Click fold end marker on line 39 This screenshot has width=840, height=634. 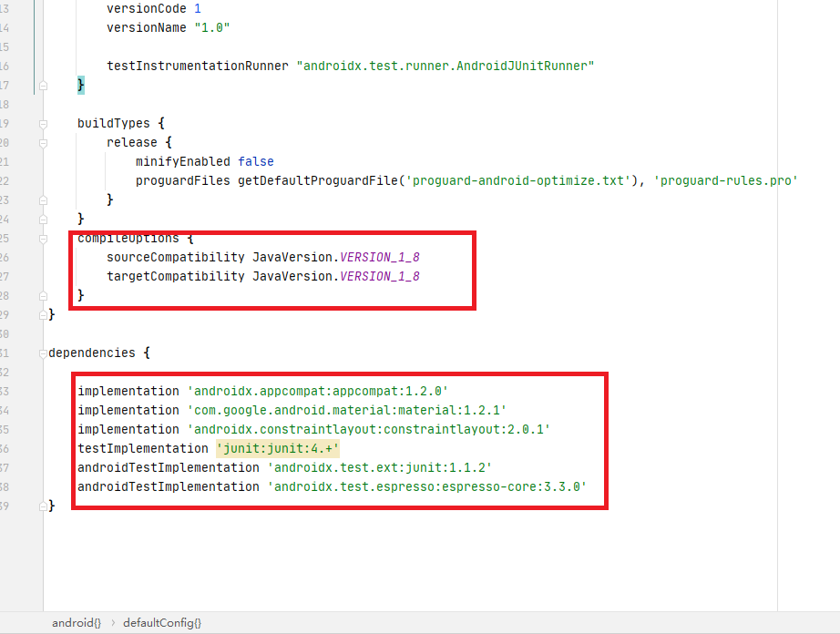coord(44,506)
